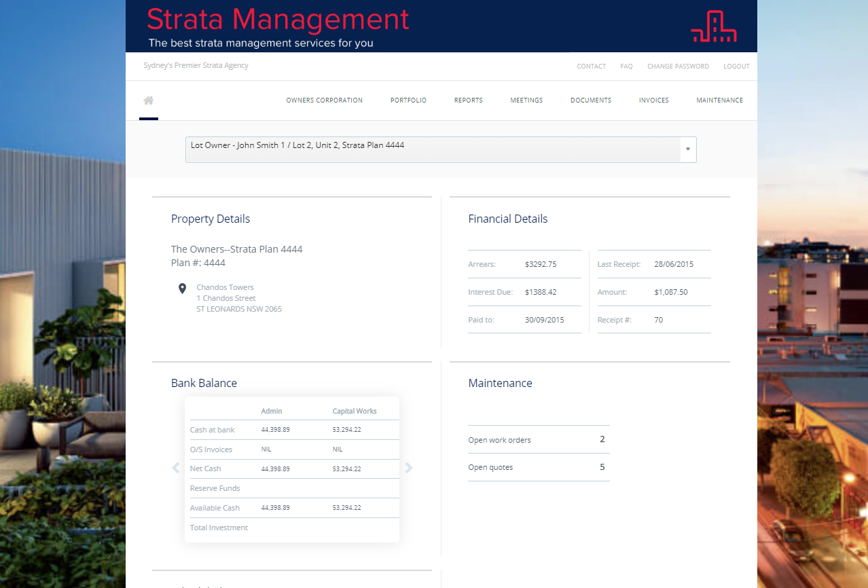
Task: Show next Bank Balance slide with right chevron
Action: click(409, 468)
